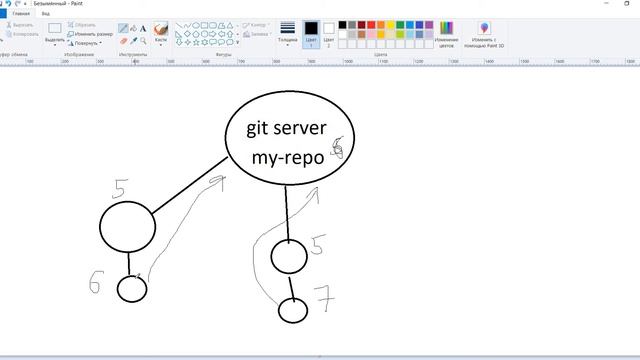The image size is (640, 360).
Task: Activate Color 2 (Цвет 2) background box
Action: pyautogui.click(x=329, y=33)
